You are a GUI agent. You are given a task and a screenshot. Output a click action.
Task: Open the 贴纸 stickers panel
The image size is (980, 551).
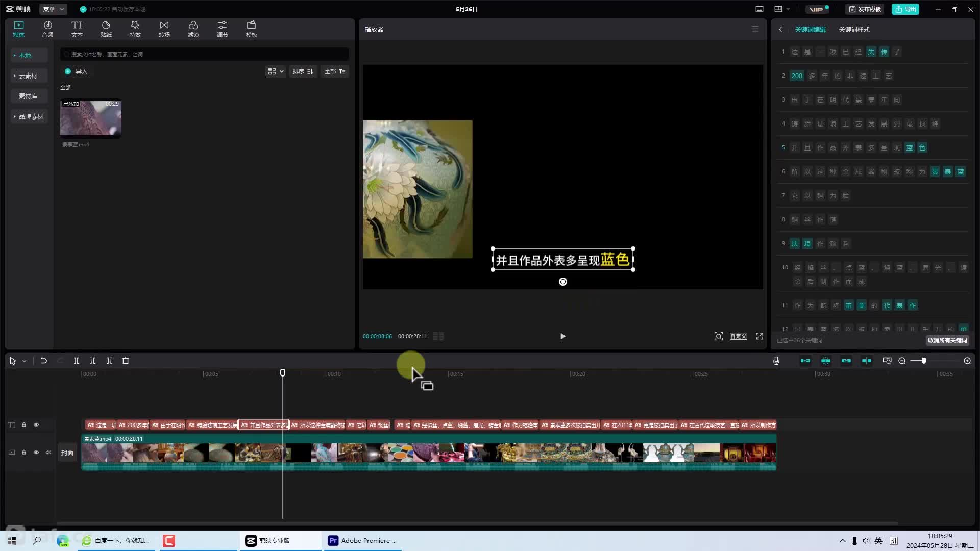point(106,29)
